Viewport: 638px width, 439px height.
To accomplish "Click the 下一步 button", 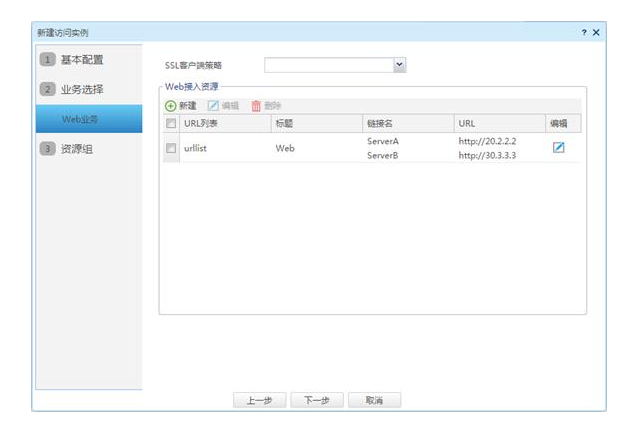I will [317, 400].
